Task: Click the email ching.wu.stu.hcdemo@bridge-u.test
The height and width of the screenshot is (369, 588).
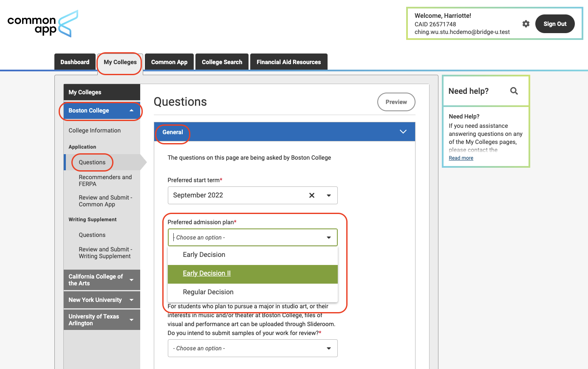Action: tap(462, 32)
